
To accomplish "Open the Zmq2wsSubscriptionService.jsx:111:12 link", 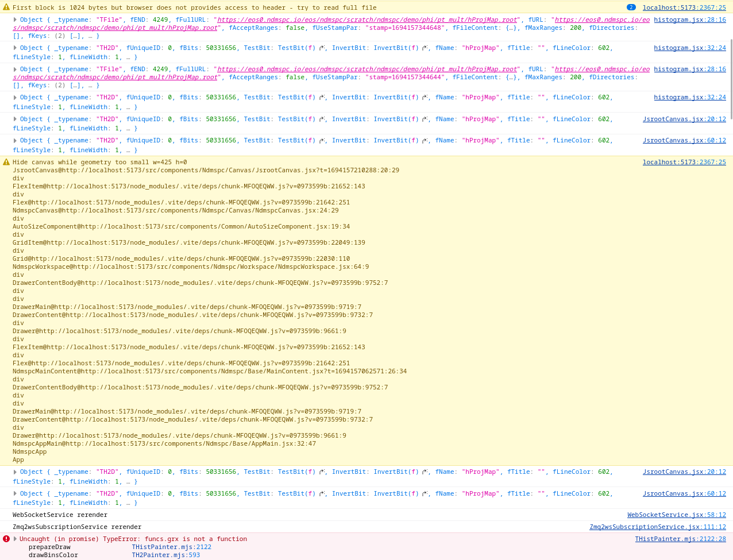I will pyautogui.click(x=657, y=527).
